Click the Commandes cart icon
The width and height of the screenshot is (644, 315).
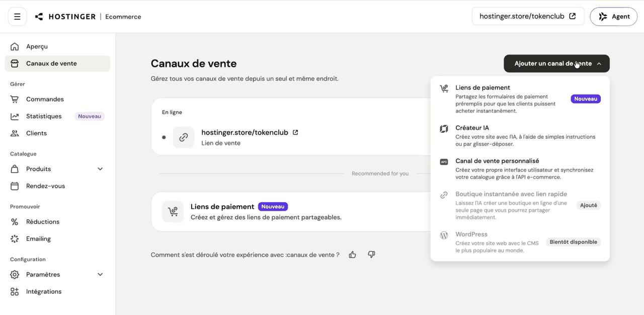pyautogui.click(x=15, y=99)
